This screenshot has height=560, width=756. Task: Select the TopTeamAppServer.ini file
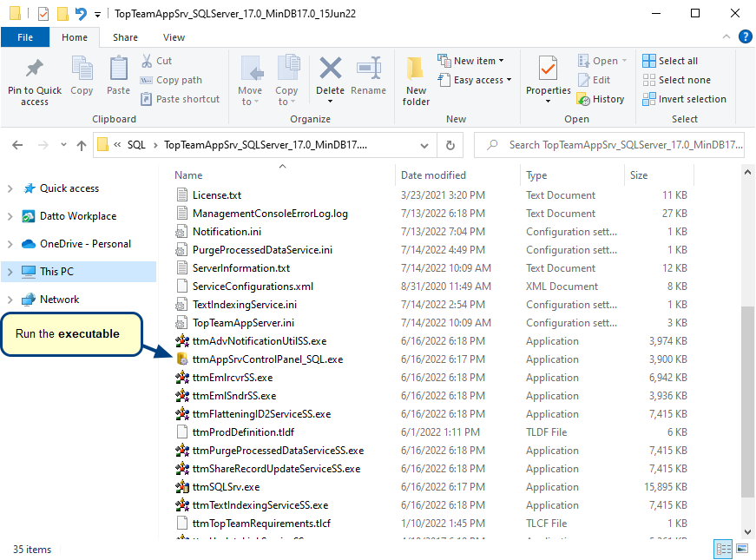(x=243, y=323)
